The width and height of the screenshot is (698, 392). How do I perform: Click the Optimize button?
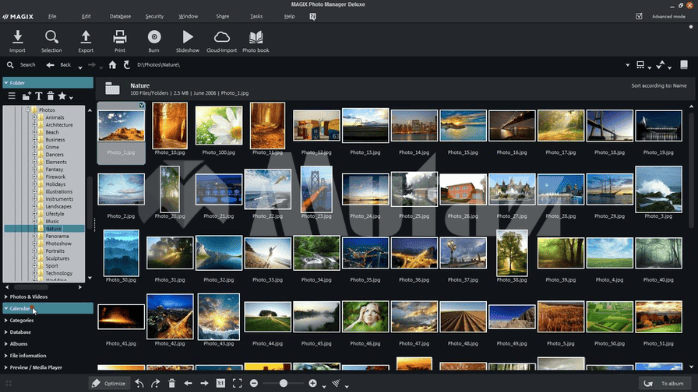coord(109,383)
